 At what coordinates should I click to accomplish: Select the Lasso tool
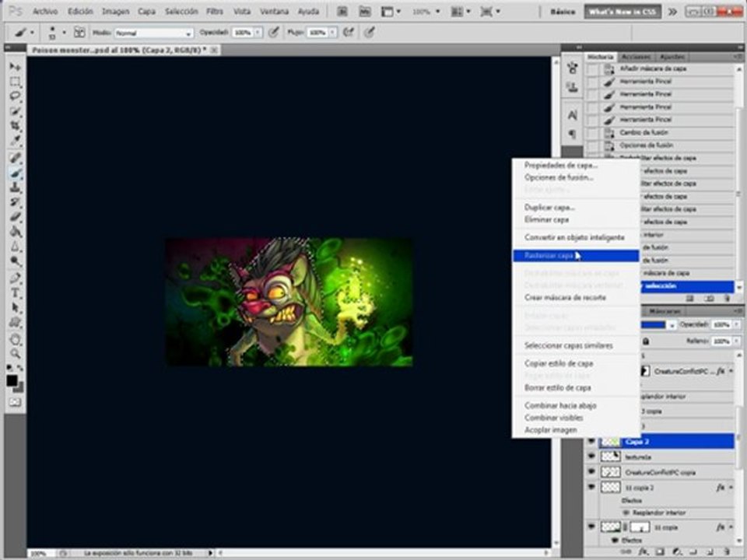[16, 96]
